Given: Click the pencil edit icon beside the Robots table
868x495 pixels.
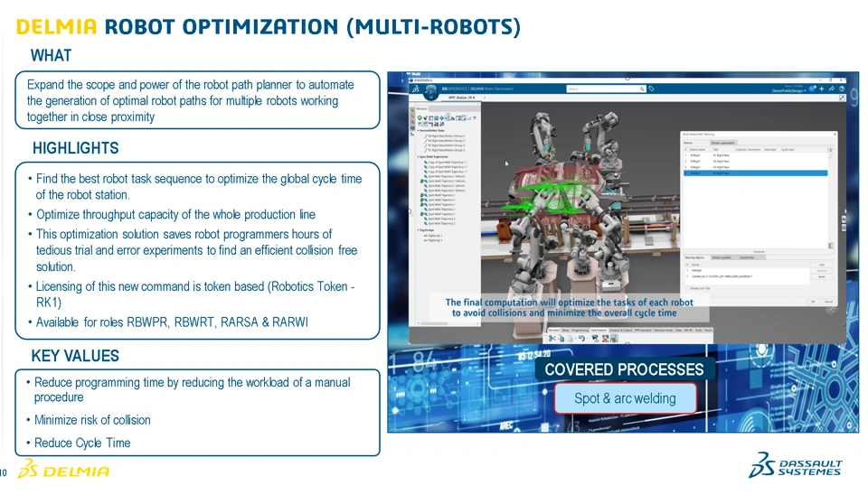Looking at the screenshot, I should tap(830, 156).
